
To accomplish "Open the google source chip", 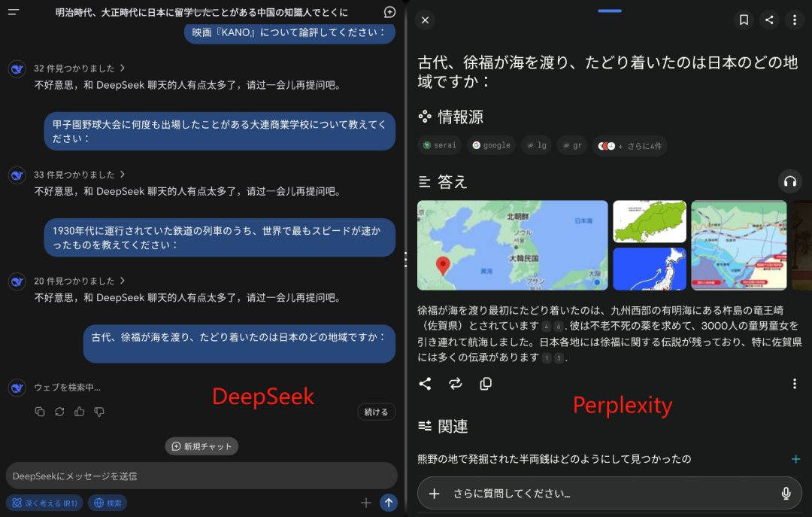I will [x=492, y=146].
